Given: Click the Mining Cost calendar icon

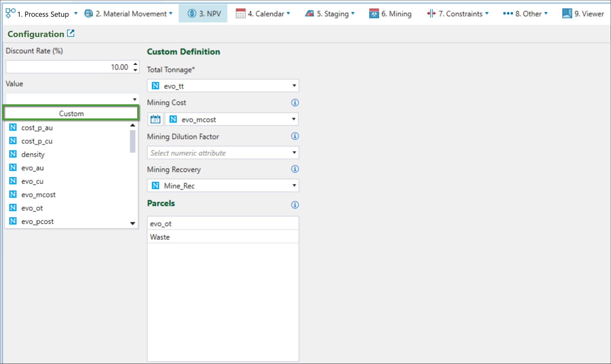Looking at the screenshot, I should click(x=155, y=119).
